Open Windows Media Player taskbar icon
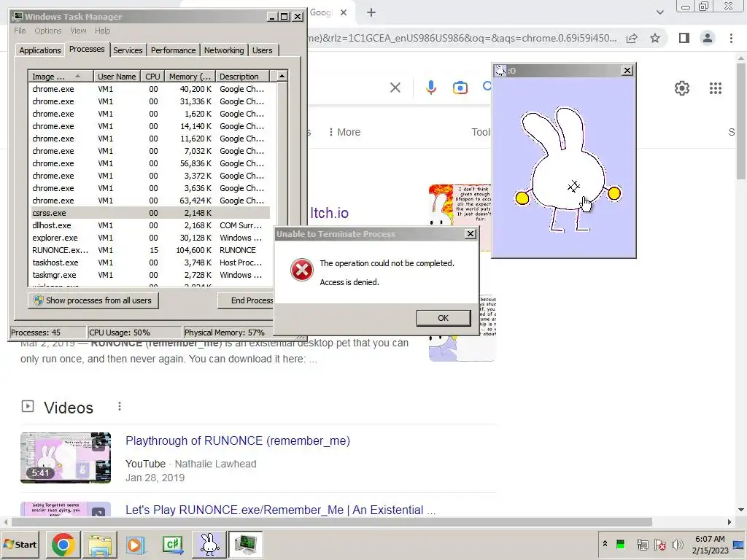 pyautogui.click(x=135, y=544)
